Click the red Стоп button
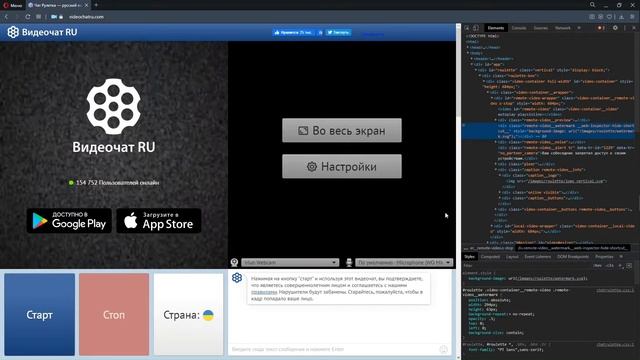 (114, 315)
